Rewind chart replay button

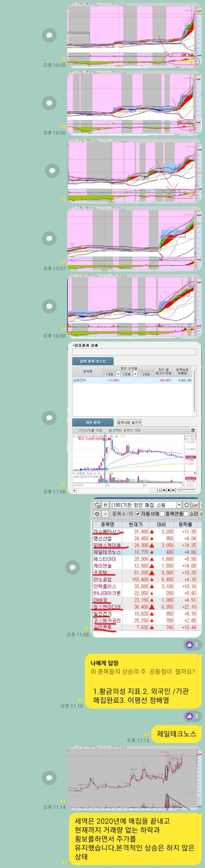164,490
